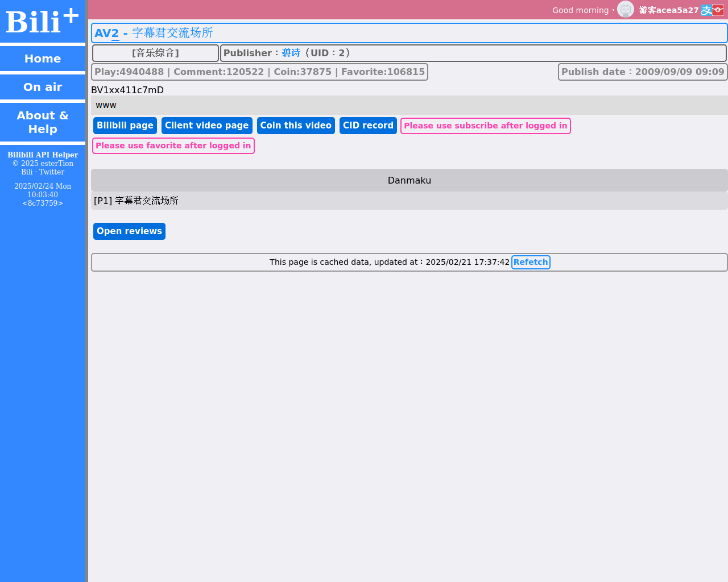
Task: Click guest username 游客acea5a27
Action: coord(669,10)
